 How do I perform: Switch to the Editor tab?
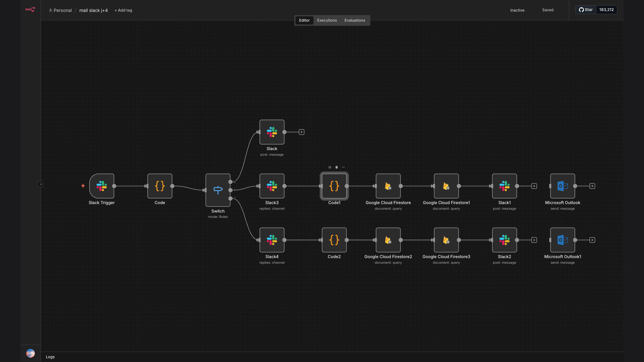(x=304, y=20)
